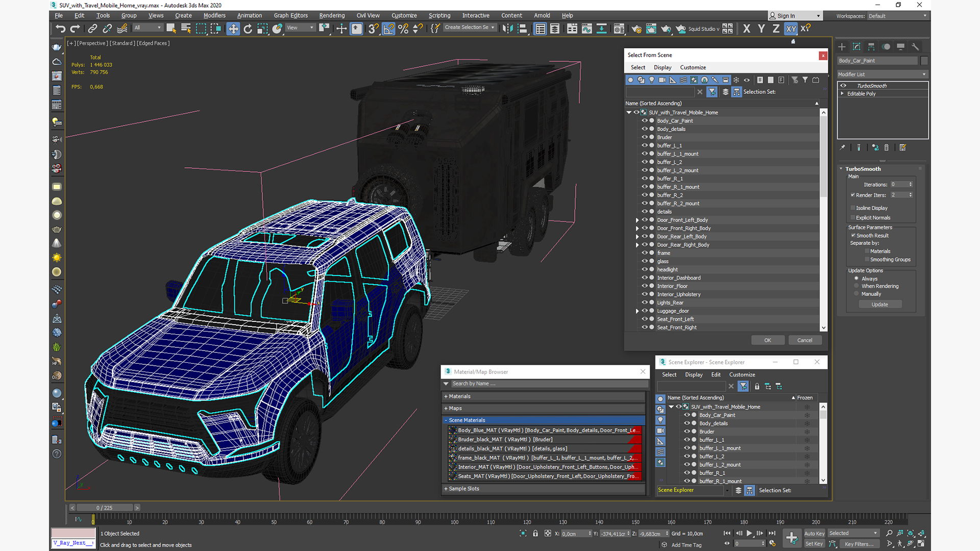
Task: Restrict transform to X axis
Action: coord(747,29)
